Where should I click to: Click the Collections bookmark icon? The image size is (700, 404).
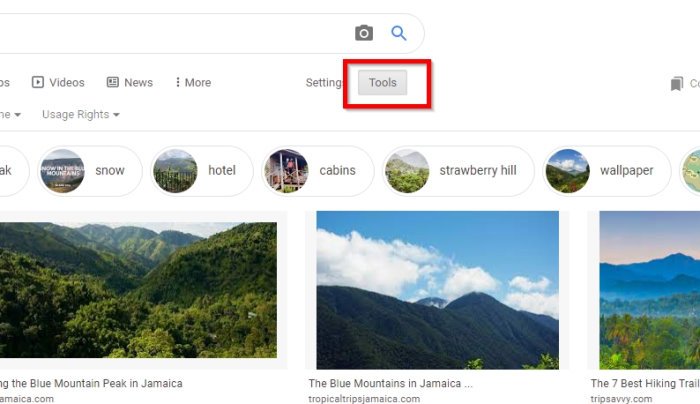pyautogui.click(x=677, y=83)
